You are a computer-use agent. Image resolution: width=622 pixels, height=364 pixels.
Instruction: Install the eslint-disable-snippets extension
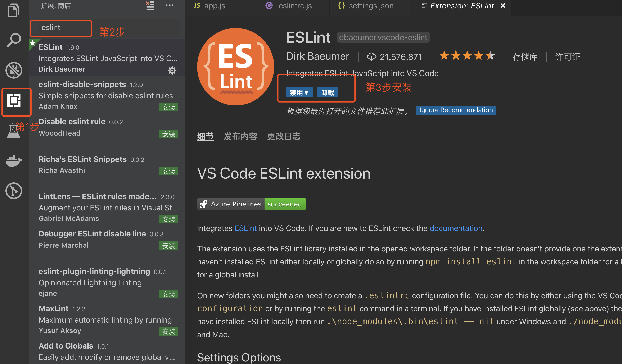tap(169, 107)
